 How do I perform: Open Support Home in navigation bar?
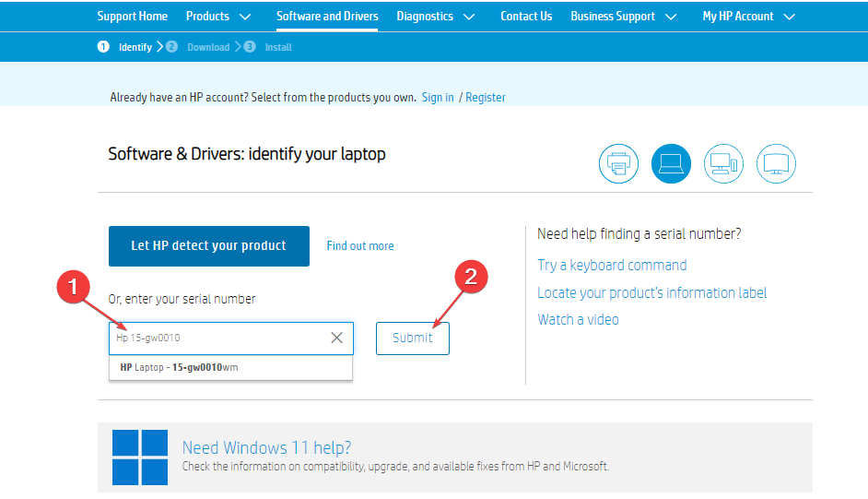tap(133, 16)
